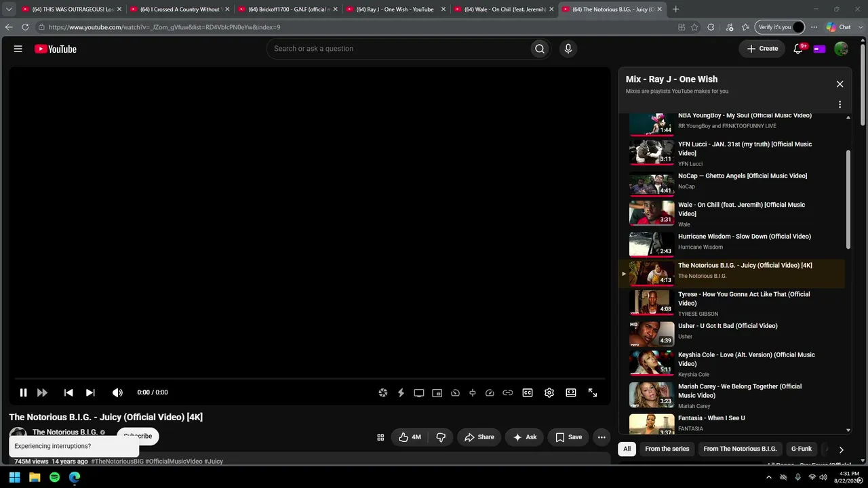Share the Juicy video
Viewport: 868px width, 488px height.
click(479, 437)
